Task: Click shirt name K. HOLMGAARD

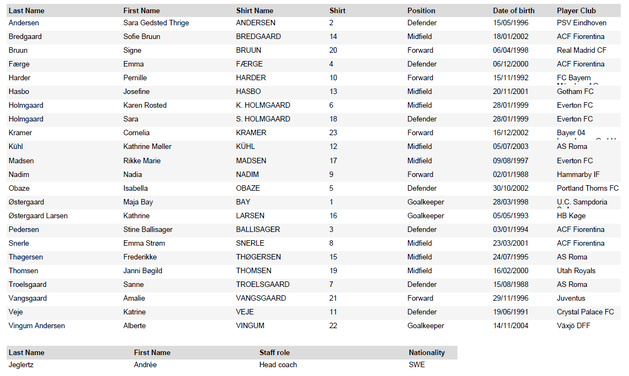Action: tap(263, 106)
